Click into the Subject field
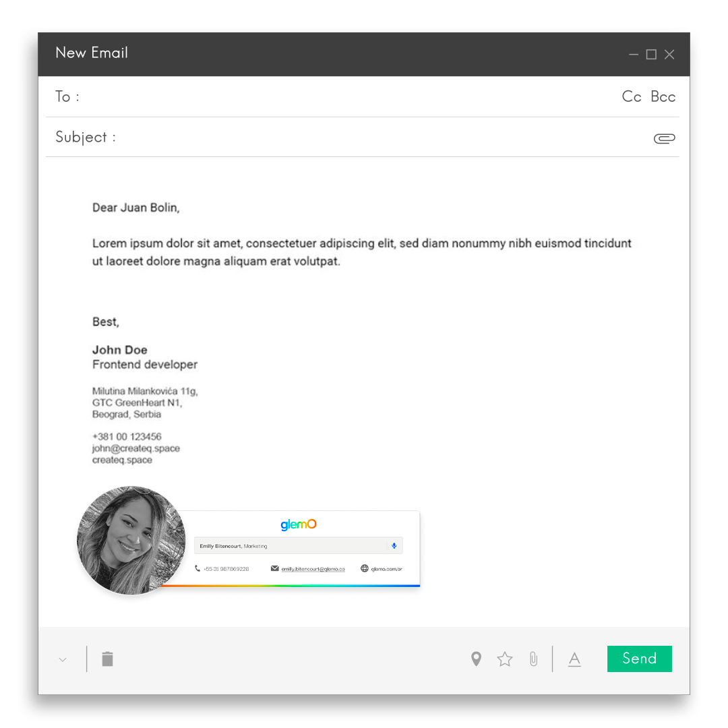Viewport: 728px width, 728px height. pos(377,138)
